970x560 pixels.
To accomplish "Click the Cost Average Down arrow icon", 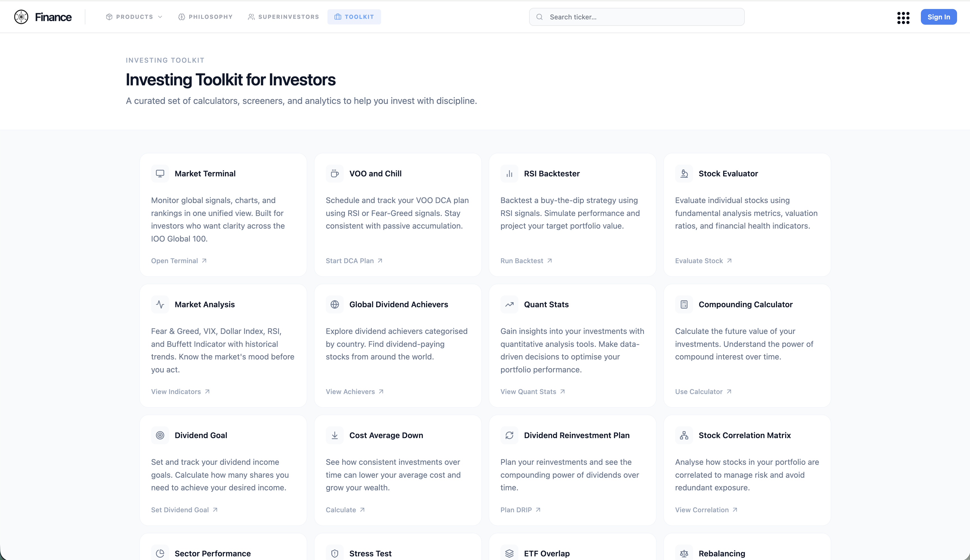I will [335, 435].
